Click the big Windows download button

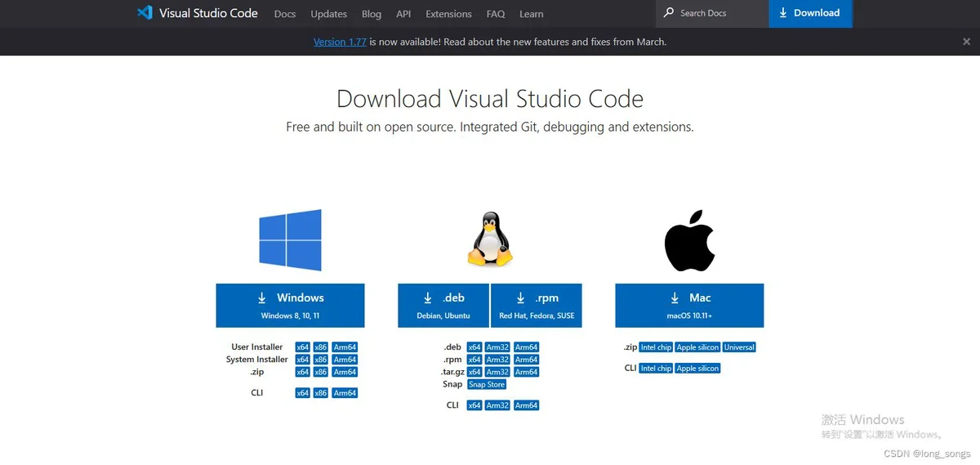point(290,306)
